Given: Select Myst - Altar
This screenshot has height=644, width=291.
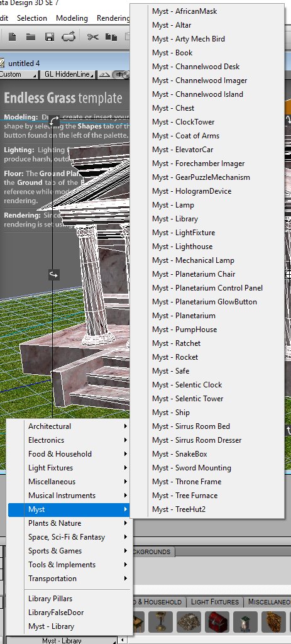Looking at the screenshot, I should click(207, 25).
